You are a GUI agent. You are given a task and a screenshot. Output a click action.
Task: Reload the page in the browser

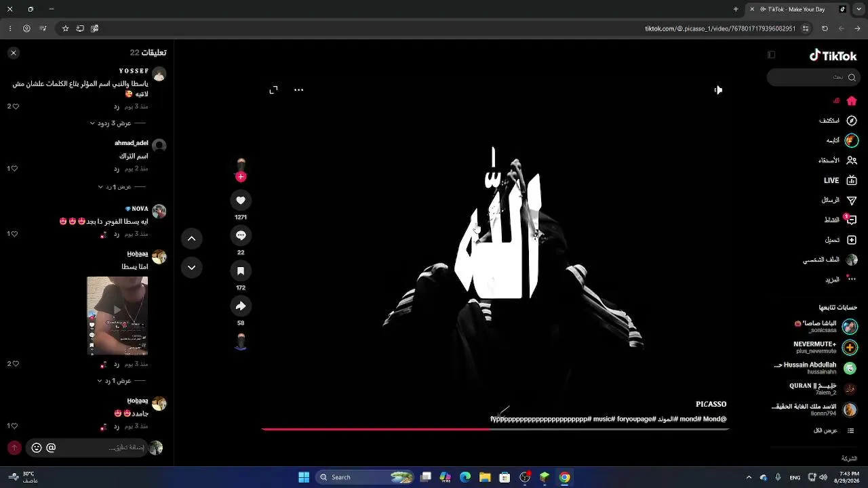825,28
